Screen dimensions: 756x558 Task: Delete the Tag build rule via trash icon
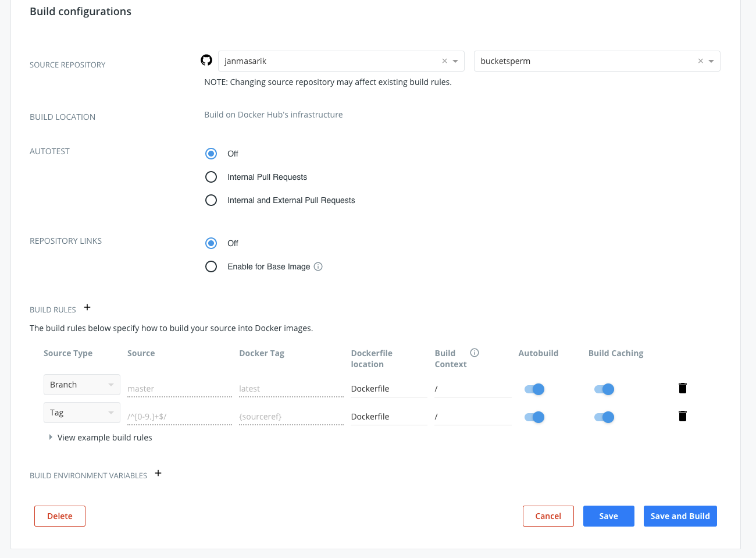[682, 415]
